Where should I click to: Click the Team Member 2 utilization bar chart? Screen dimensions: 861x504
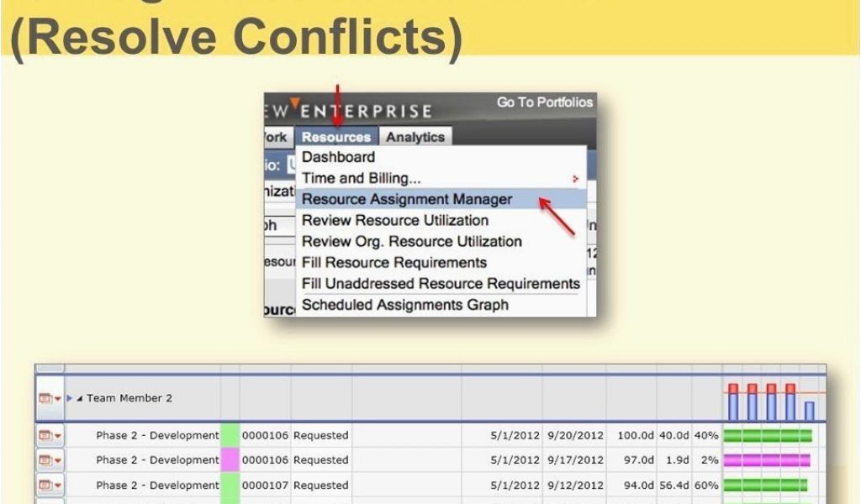(x=770, y=402)
